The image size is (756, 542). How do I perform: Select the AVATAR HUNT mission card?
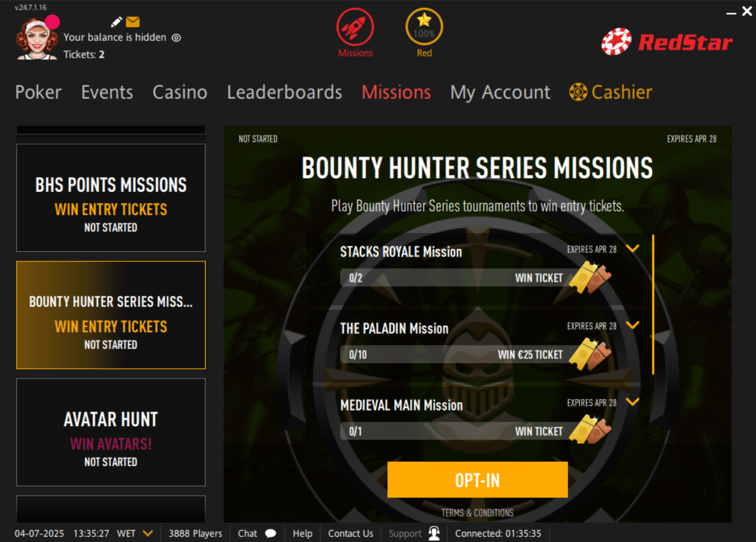coord(111,432)
